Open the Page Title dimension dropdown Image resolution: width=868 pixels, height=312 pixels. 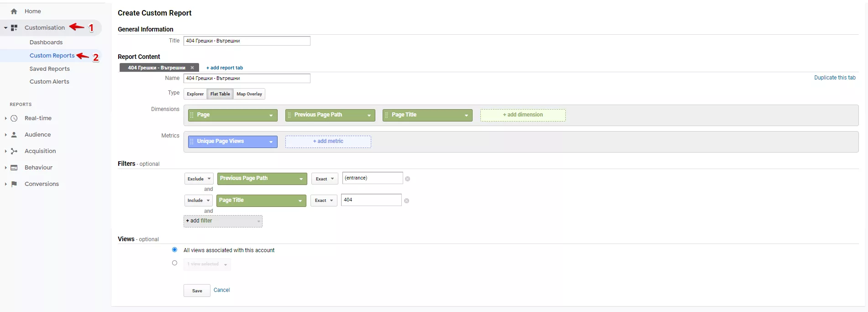pyautogui.click(x=466, y=115)
